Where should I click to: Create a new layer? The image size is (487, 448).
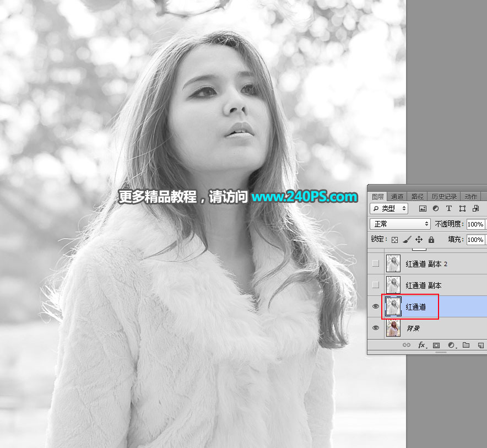click(481, 345)
